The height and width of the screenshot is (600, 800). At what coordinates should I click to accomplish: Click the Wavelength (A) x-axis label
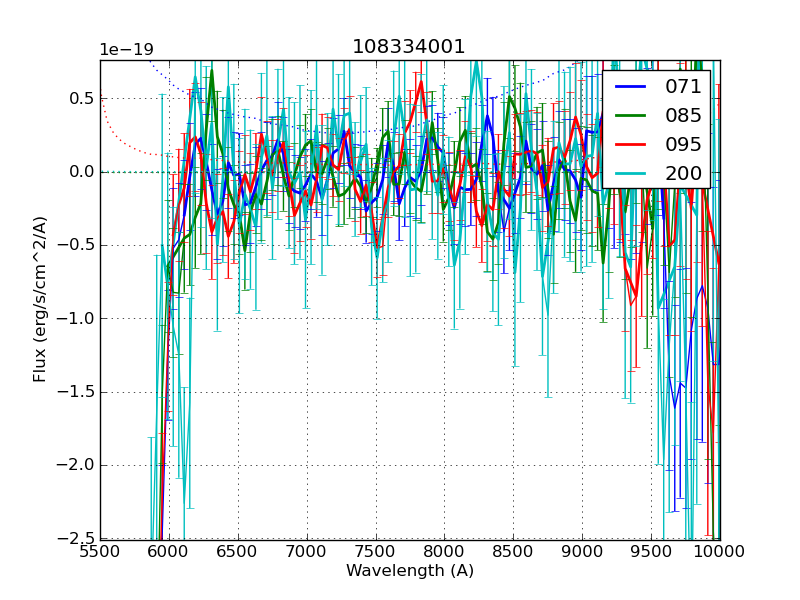410,571
